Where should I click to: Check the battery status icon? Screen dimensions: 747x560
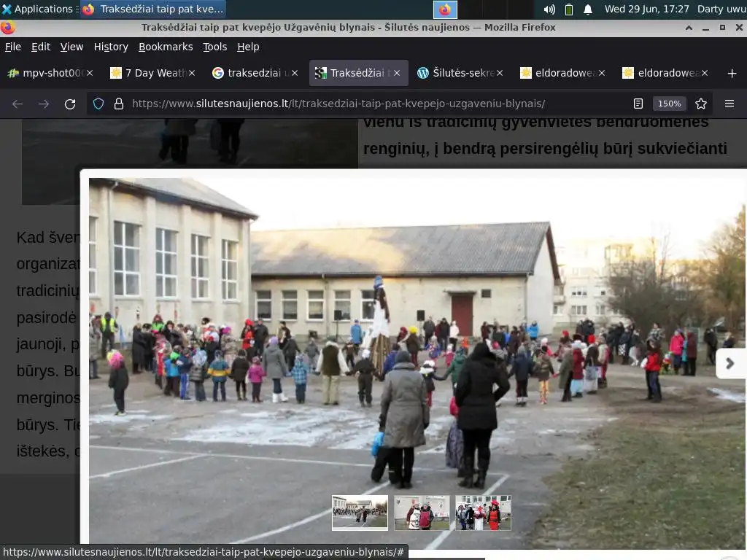pos(569,9)
